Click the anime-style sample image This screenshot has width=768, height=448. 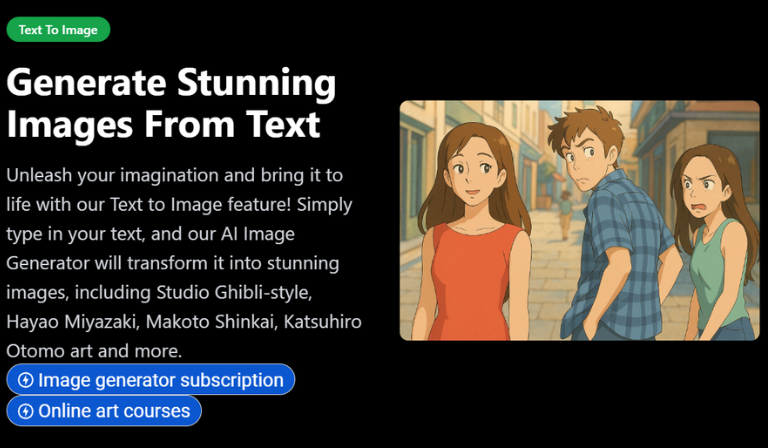pyautogui.click(x=579, y=220)
